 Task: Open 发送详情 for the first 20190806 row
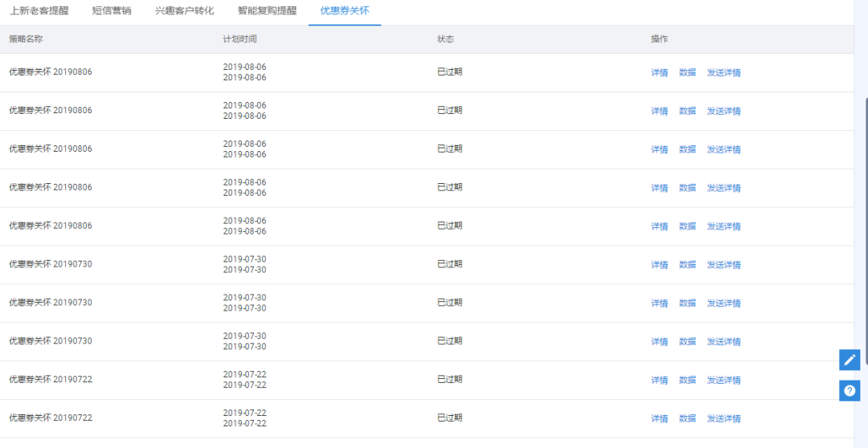(724, 72)
